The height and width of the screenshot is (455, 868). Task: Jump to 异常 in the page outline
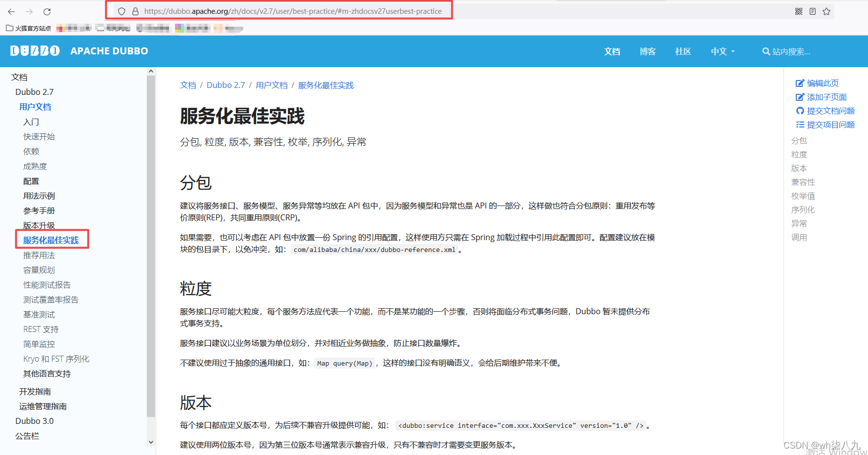point(799,224)
